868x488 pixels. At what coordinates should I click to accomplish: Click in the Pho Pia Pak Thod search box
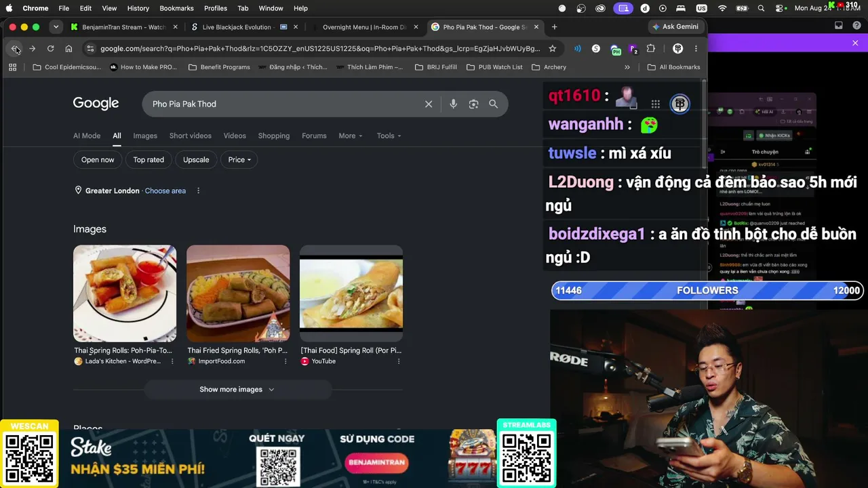pyautogui.click(x=285, y=104)
